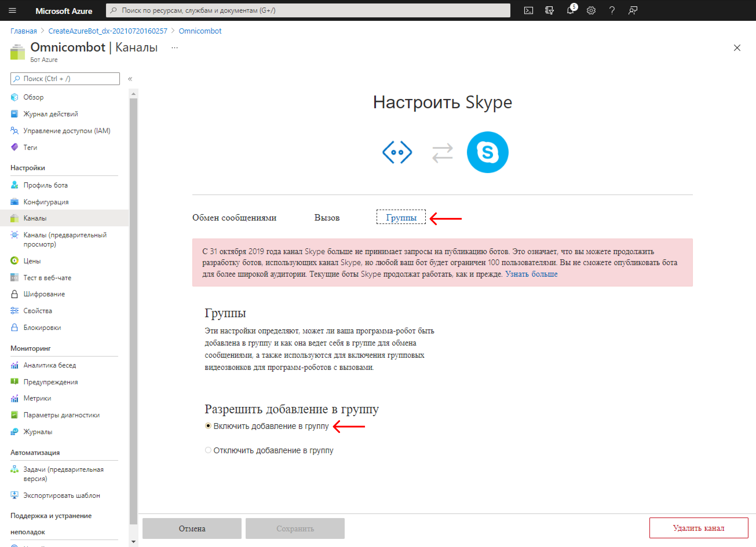Select Включить добавление в группу radio
Viewport: 756px width, 547px height.
coord(208,426)
